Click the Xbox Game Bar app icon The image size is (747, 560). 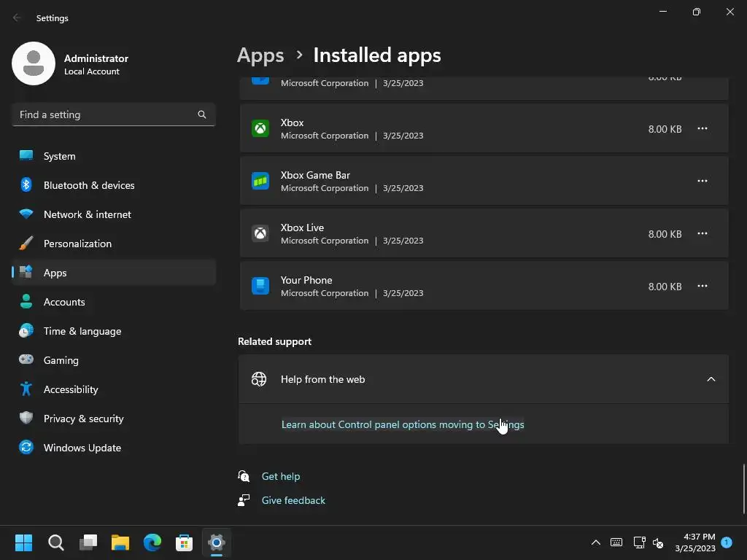[260, 182]
